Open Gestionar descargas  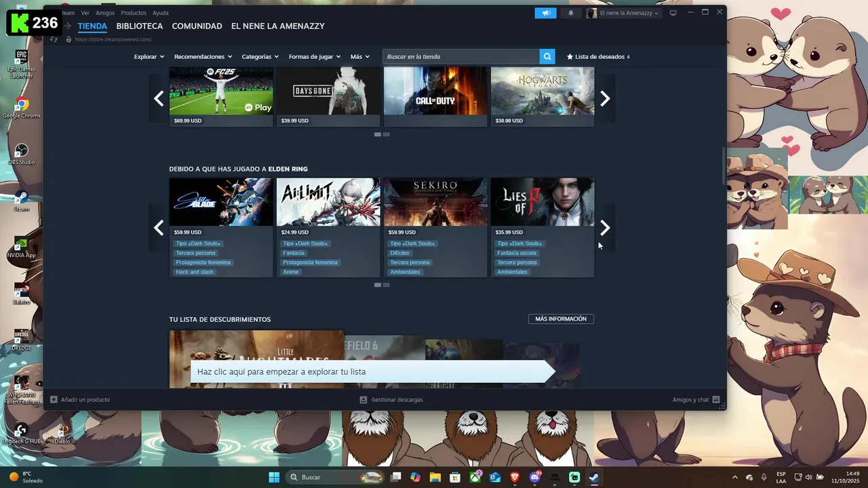pos(391,400)
